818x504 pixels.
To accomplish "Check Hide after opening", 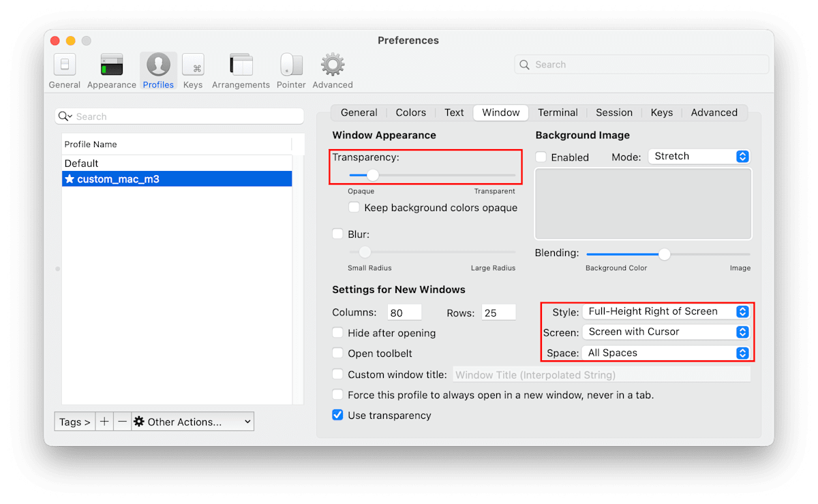I will pos(338,333).
